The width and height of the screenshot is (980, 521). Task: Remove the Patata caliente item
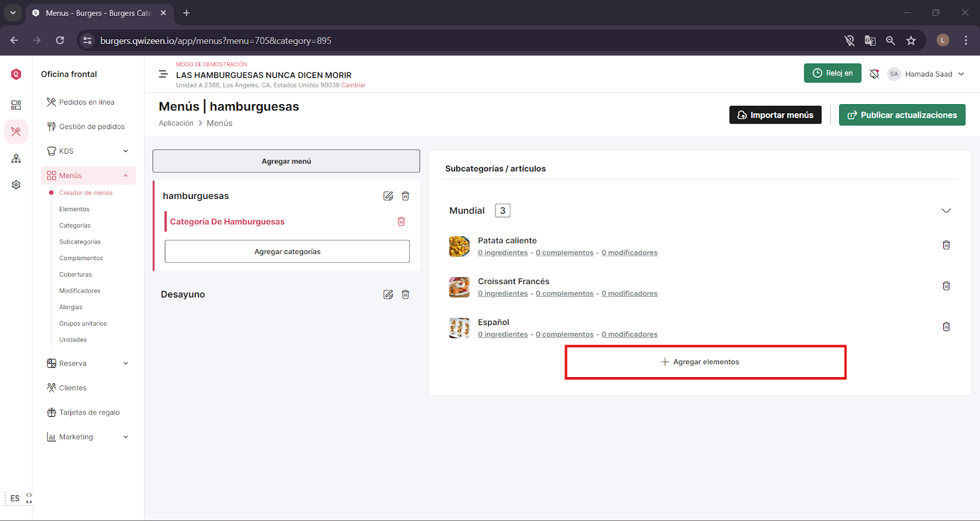click(946, 245)
